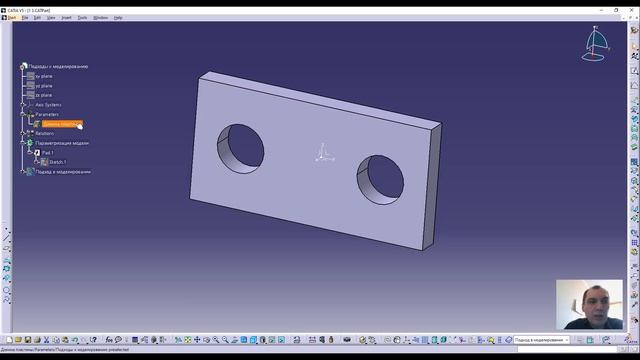Click the Cut scissors icon
Screen dimensions: 640x360
point(47,340)
